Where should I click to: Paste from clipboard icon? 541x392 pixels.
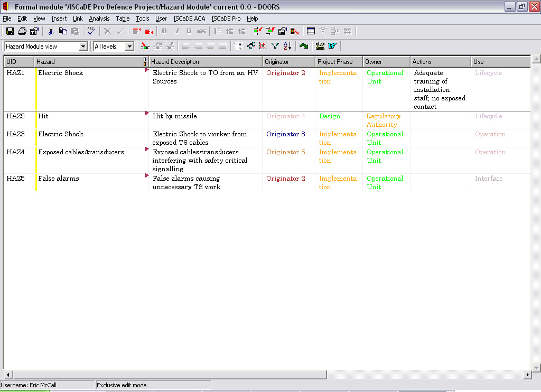[75, 31]
